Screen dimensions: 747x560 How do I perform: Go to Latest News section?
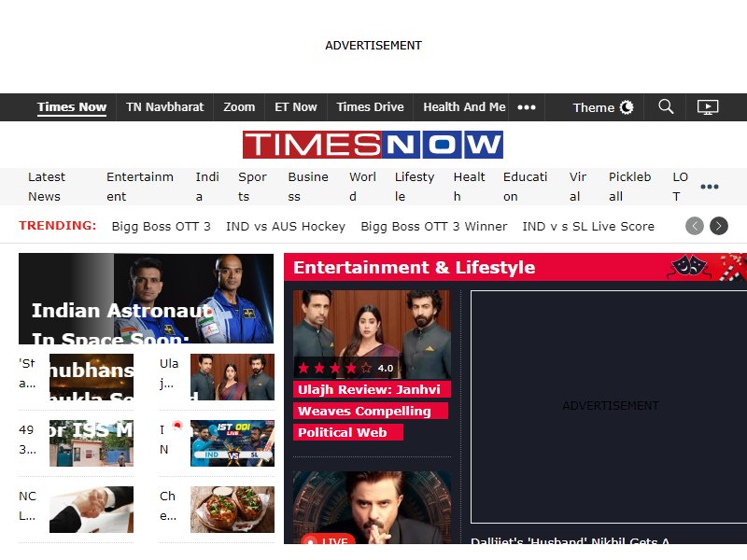pyautogui.click(x=47, y=187)
